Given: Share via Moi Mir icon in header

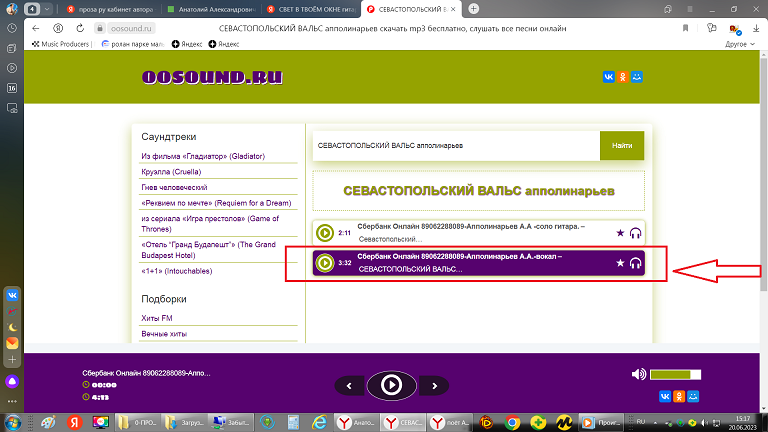Looking at the screenshot, I should point(637,77).
